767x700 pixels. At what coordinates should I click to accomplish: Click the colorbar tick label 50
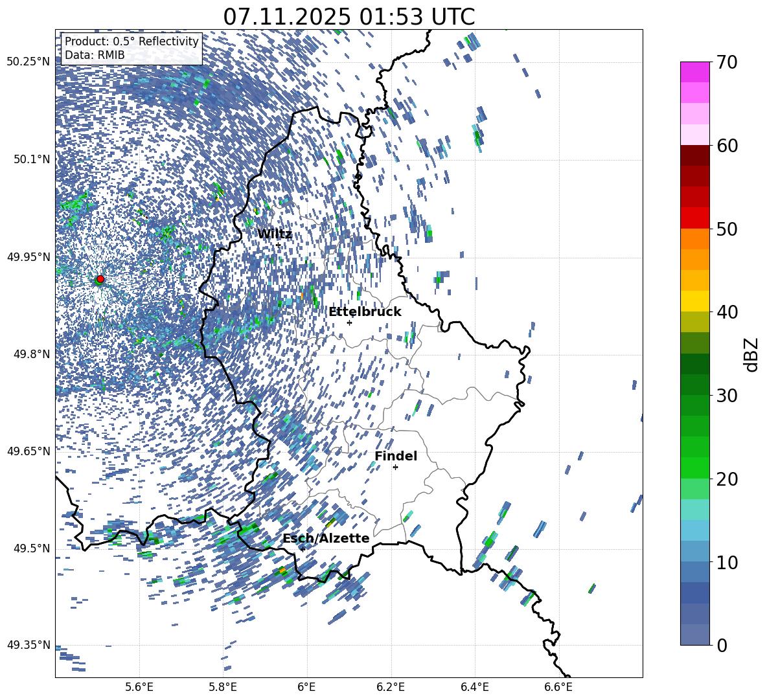(x=727, y=229)
